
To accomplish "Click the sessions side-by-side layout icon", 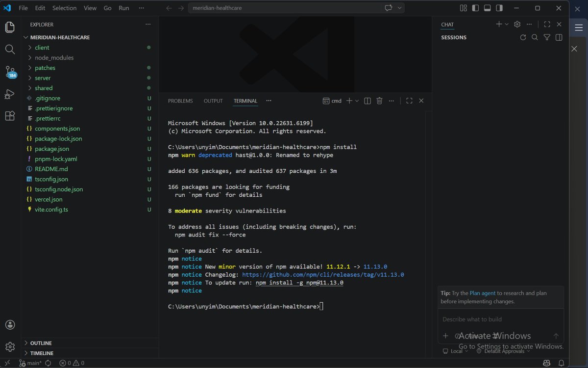I will pos(559,37).
